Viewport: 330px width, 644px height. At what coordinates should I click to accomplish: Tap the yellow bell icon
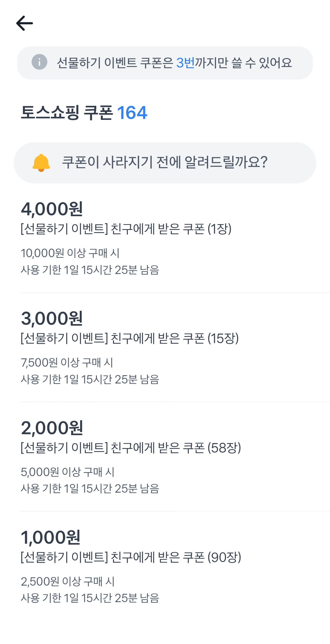click(41, 163)
